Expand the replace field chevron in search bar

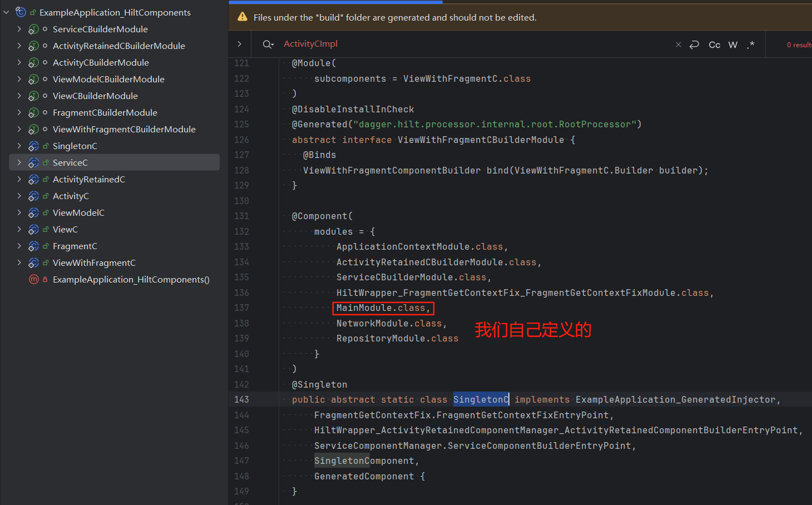(240, 44)
